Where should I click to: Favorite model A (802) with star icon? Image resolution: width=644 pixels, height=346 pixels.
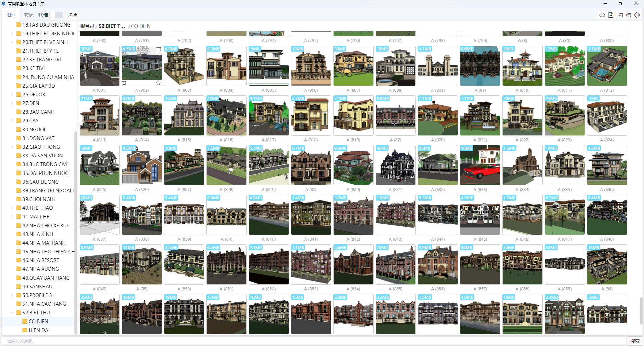click(158, 83)
